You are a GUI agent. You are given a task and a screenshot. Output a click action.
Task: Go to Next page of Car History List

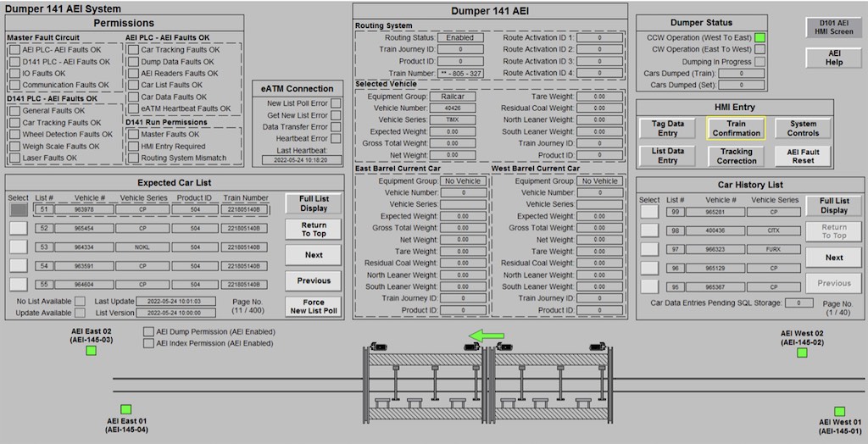coord(834,258)
